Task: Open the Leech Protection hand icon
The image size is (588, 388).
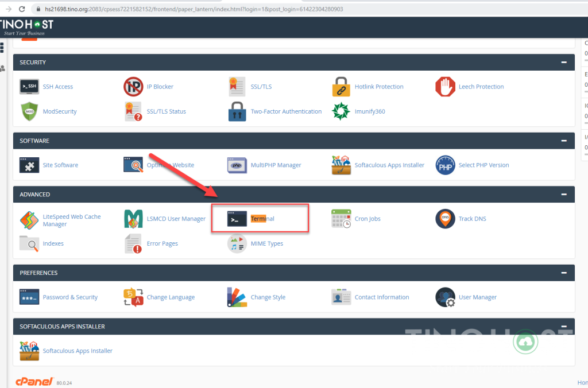Action: [445, 87]
